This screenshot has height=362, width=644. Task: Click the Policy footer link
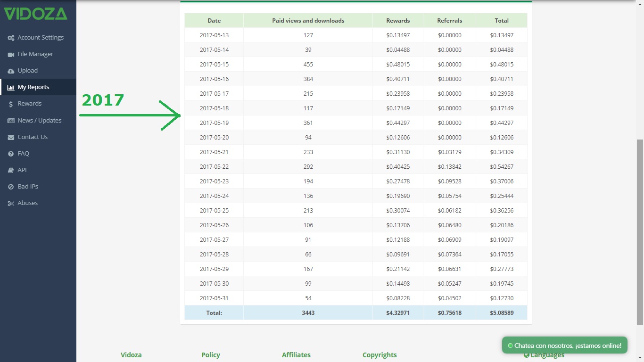211,355
